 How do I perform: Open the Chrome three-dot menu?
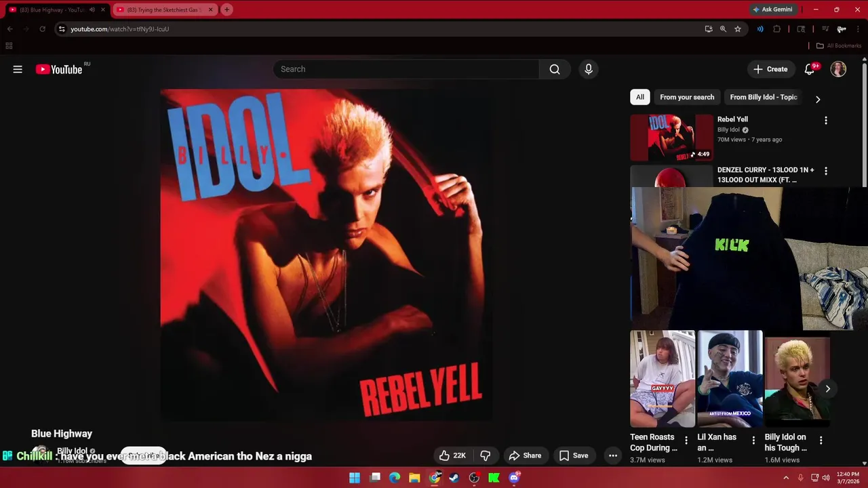coord(859,29)
